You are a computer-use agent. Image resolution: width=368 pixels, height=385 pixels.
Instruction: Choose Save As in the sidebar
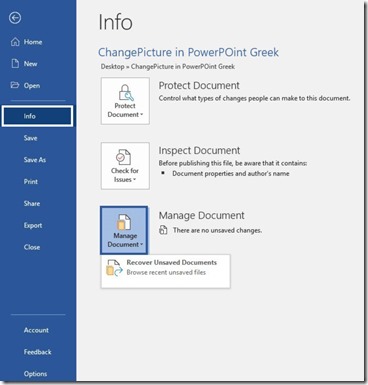pos(35,160)
